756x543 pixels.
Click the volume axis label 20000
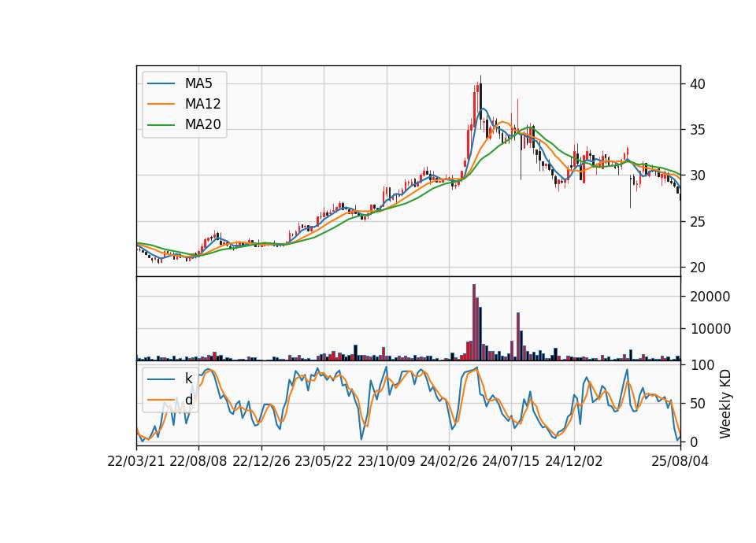[710, 297]
